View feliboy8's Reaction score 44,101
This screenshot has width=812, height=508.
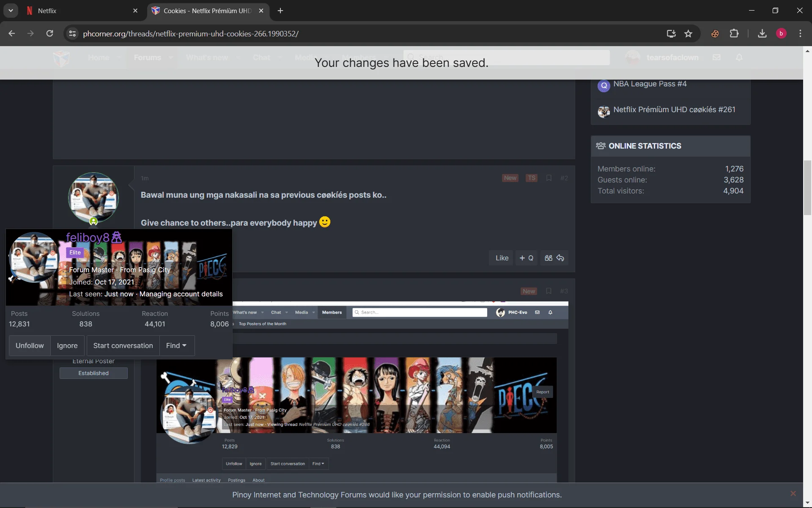155,324
